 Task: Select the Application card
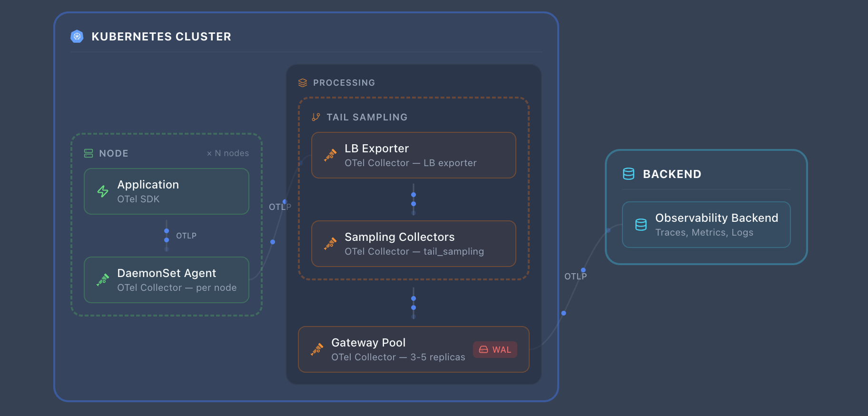(x=167, y=191)
